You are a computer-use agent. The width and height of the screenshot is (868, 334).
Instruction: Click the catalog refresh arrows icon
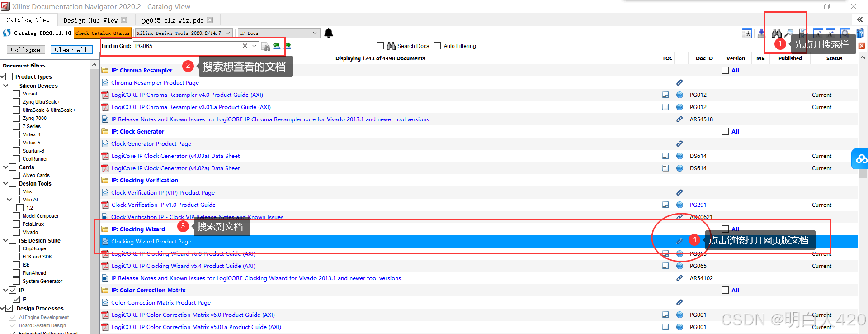pyautogui.click(x=7, y=33)
